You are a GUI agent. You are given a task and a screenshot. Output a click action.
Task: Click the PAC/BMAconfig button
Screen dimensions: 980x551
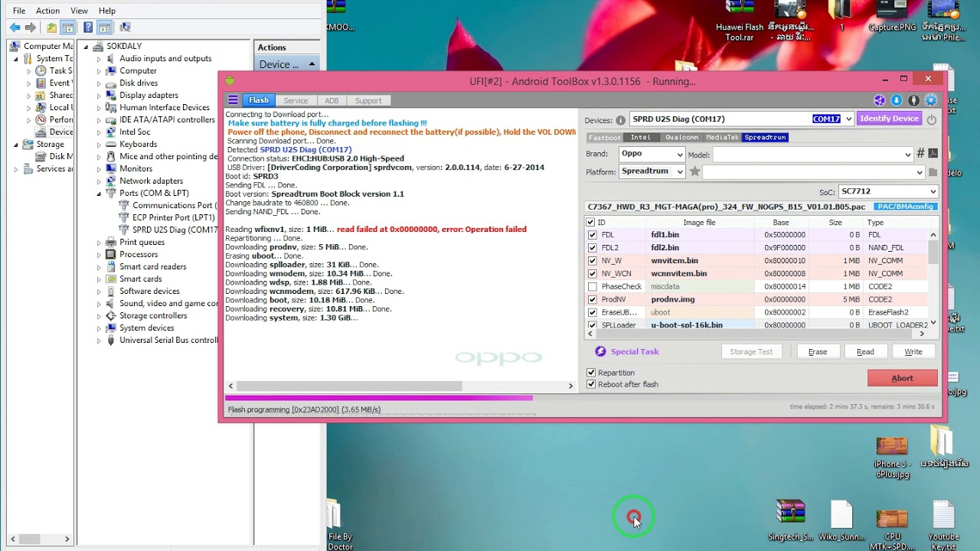pos(905,207)
